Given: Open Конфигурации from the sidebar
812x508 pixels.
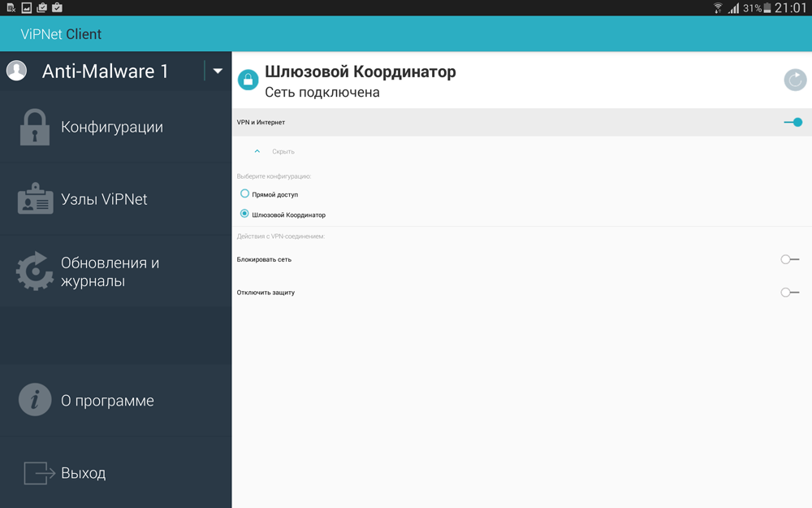Looking at the screenshot, I should 116,127.
